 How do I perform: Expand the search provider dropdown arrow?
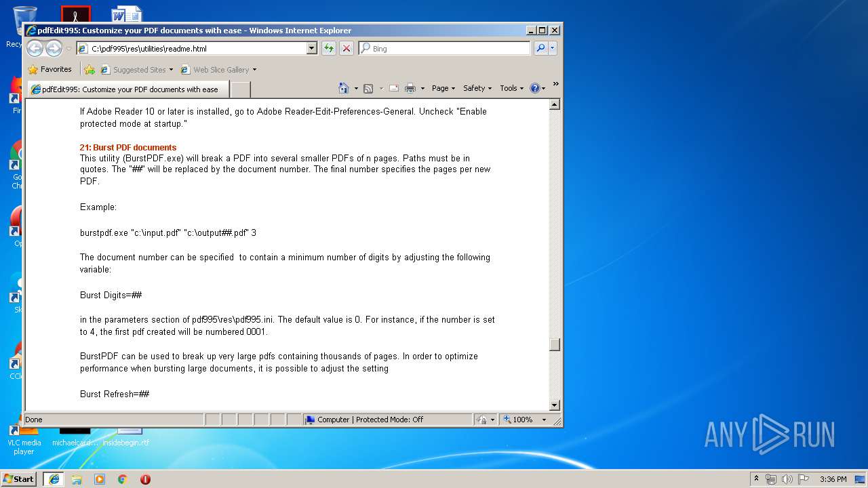[x=553, y=48]
